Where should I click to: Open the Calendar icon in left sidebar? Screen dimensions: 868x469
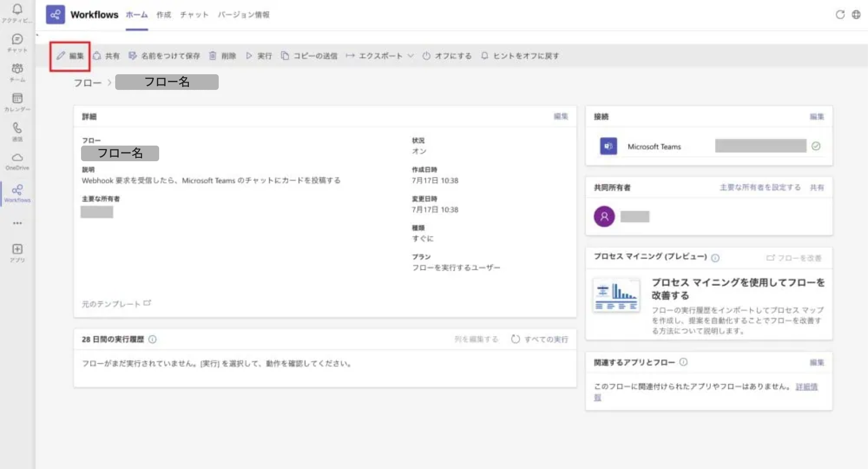pyautogui.click(x=17, y=99)
